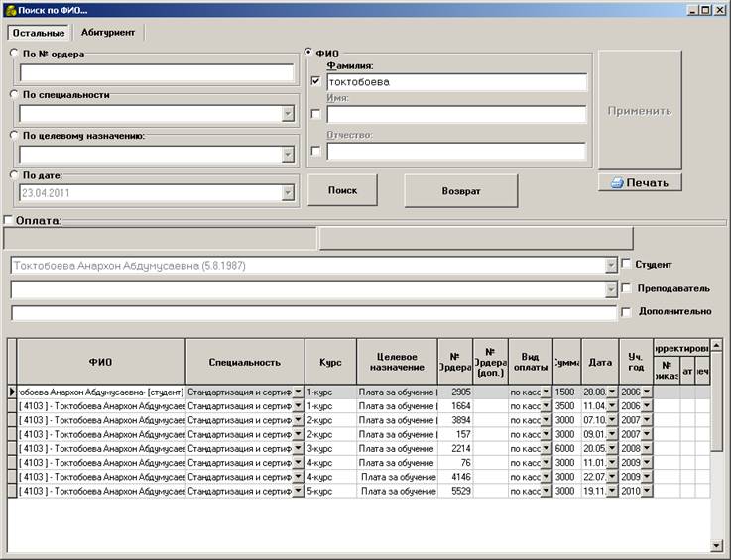Screen dimensions: 731x560
Task: Toggle the Оплата checkbox
Action: [x=8, y=219]
